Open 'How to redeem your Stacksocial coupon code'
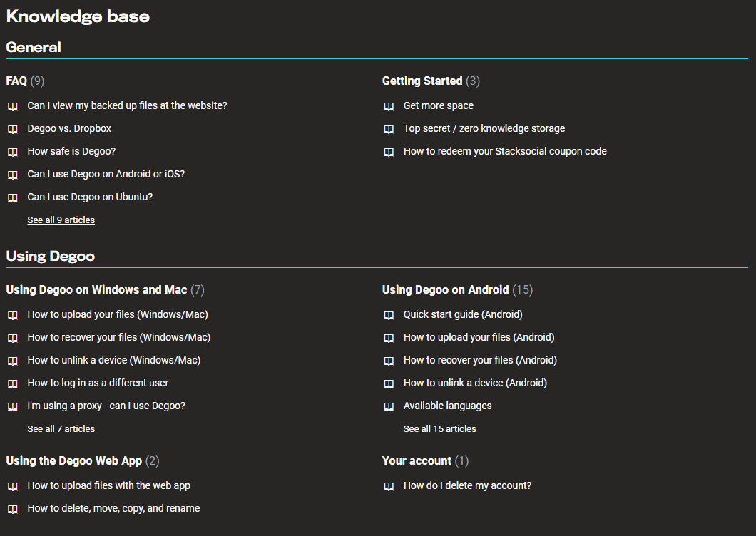 [x=505, y=151]
